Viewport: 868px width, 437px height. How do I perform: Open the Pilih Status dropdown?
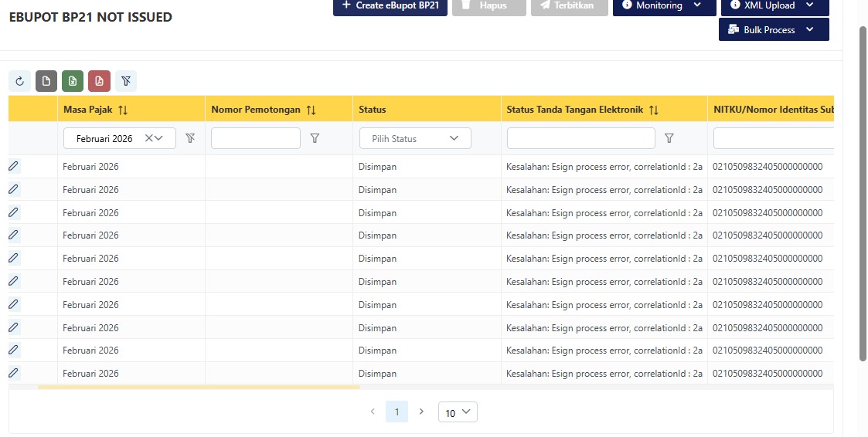coord(415,138)
